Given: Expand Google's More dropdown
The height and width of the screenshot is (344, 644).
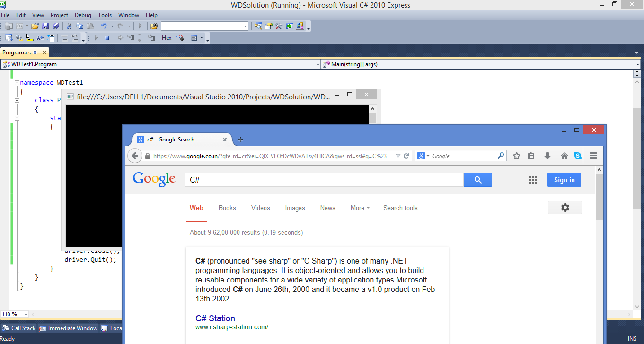Looking at the screenshot, I should click(360, 208).
